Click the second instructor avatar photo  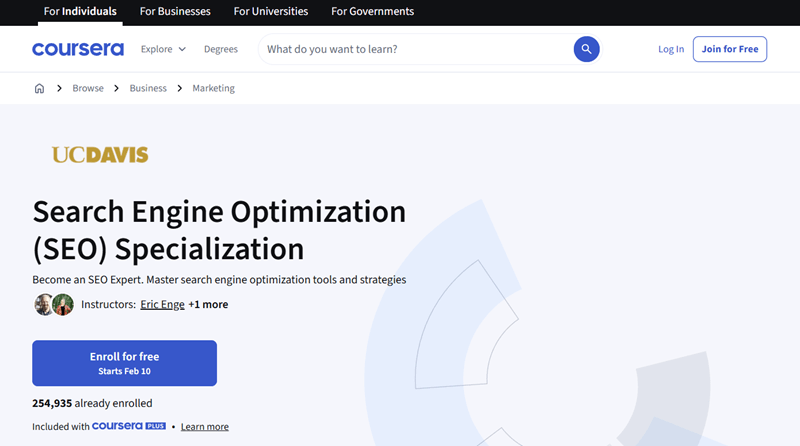point(63,305)
